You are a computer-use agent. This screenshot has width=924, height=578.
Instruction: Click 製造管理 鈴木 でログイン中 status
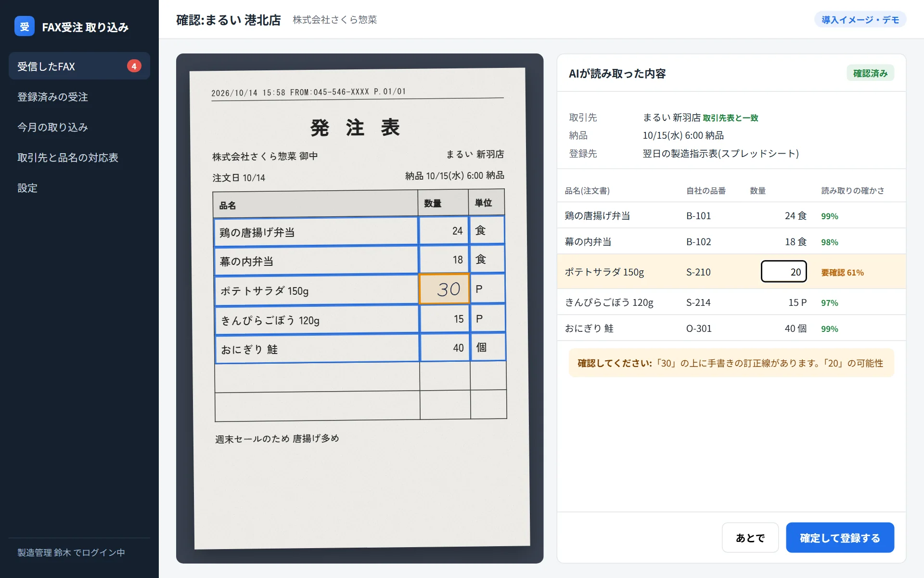[x=71, y=552]
